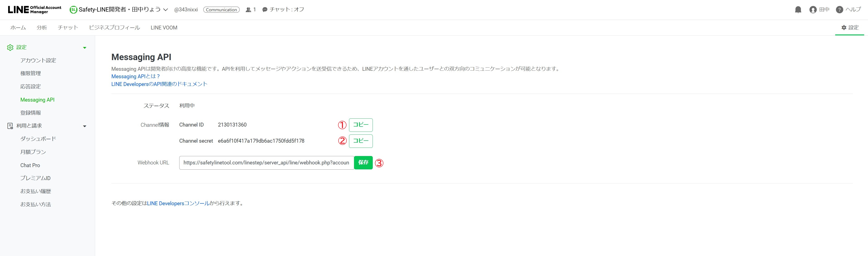Collapse the 設定 sidebar section arrow
The width and height of the screenshot is (868, 256).
[x=85, y=48]
